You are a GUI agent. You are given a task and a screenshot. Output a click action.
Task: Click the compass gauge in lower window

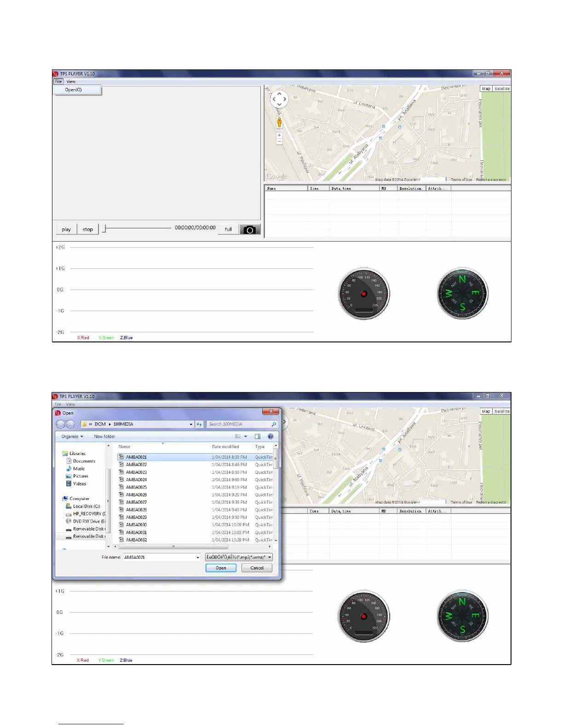click(x=462, y=616)
